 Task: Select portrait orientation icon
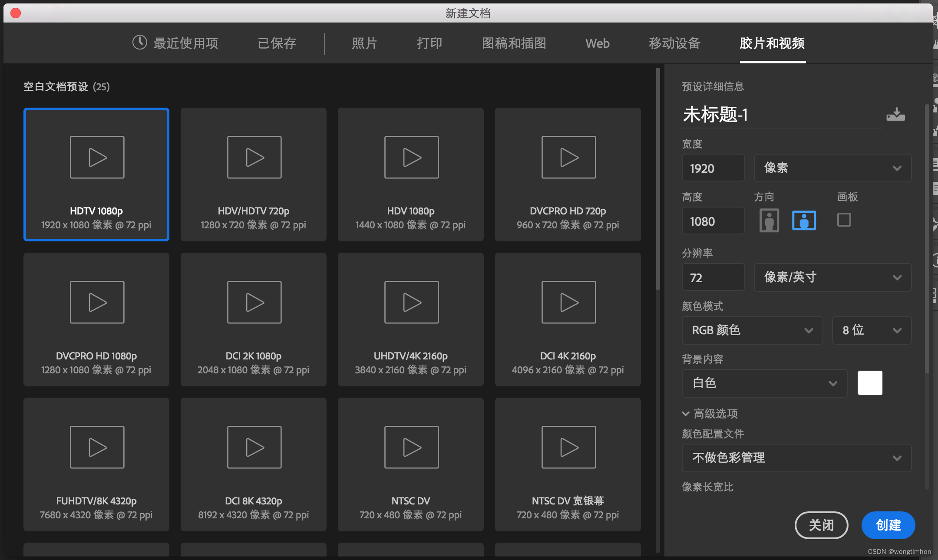[769, 221]
